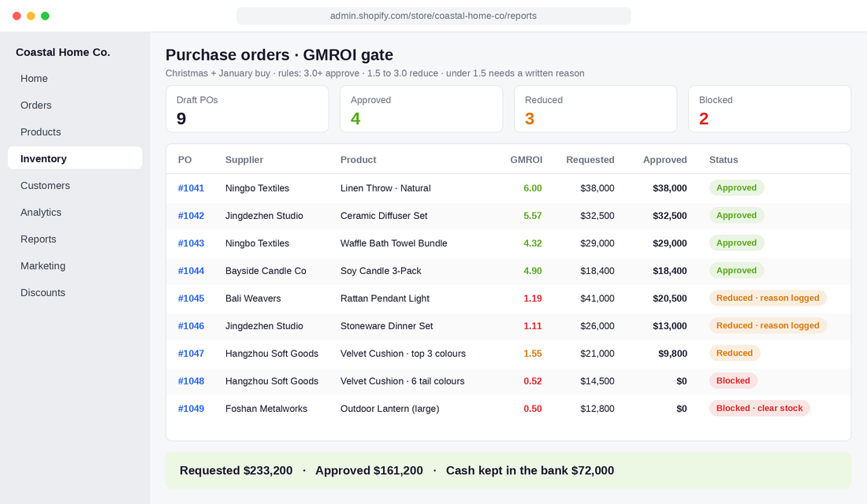This screenshot has height=504, width=867.
Task: Click Reduced badge for Stoneware Dinner Set
Action: coord(768,326)
